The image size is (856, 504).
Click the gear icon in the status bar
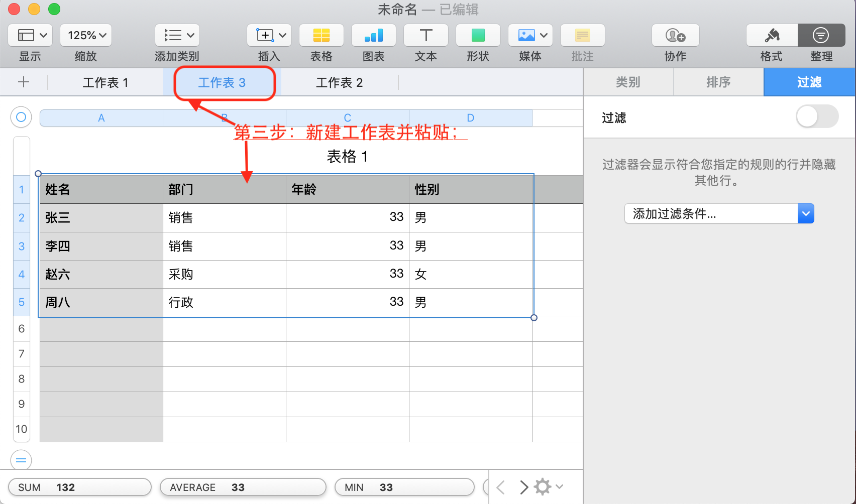(x=543, y=487)
